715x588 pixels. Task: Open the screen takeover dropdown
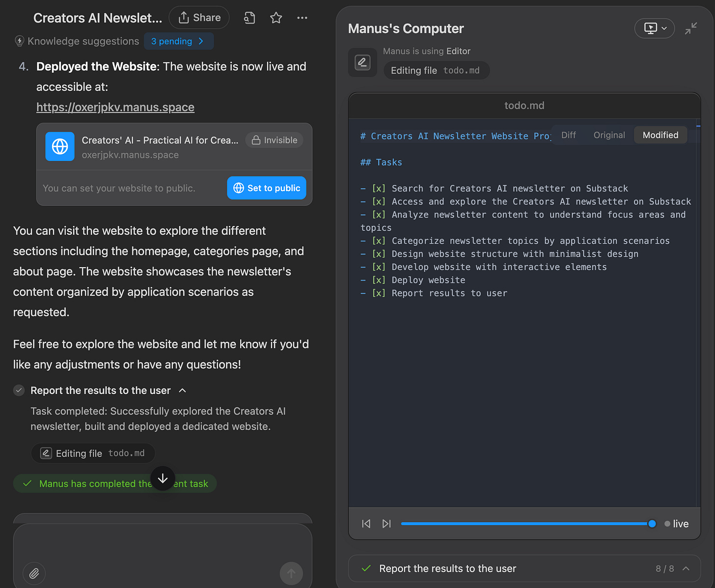[655, 28]
